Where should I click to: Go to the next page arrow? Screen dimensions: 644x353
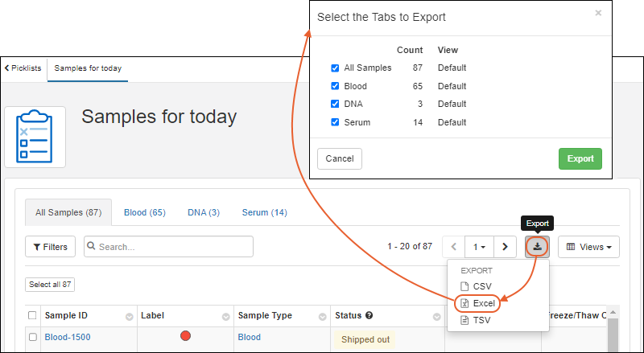[505, 247]
